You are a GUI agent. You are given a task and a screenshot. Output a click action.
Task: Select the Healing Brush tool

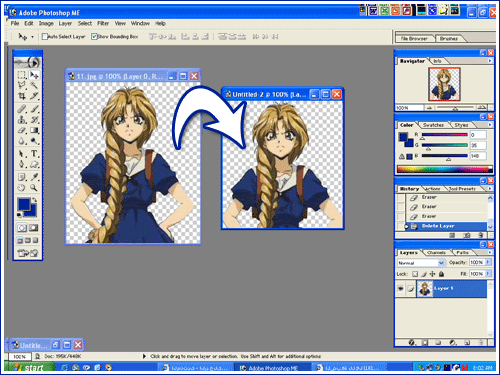point(22,109)
